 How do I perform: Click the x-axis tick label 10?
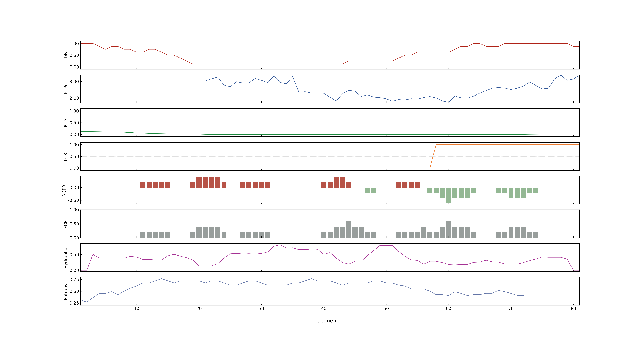137,308
